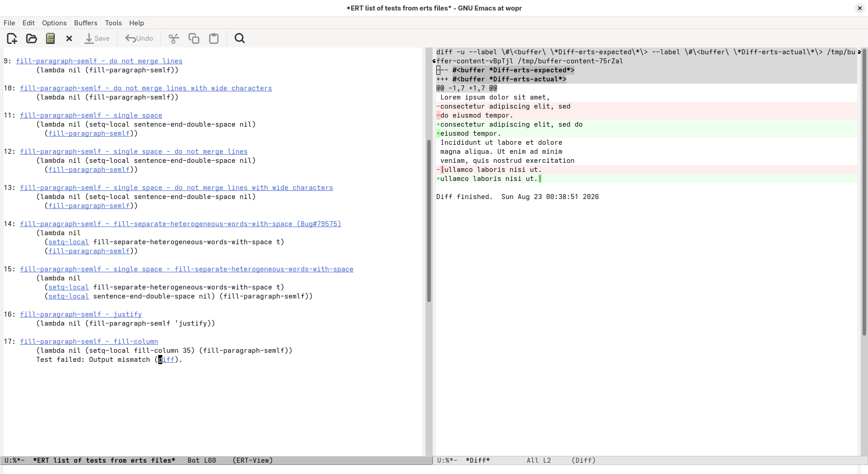Click the 'Diff finished.' timestamp line

coord(518,197)
